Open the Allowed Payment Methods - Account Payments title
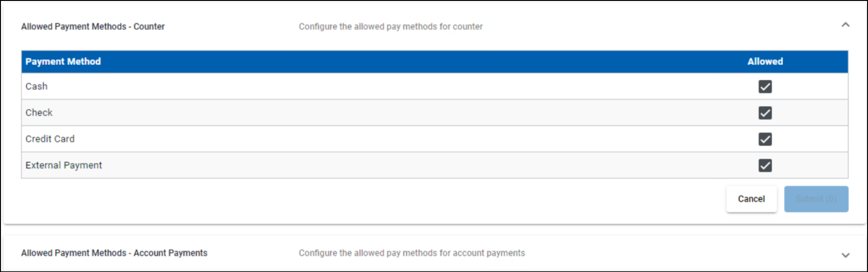 pyautogui.click(x=114, y=253)
